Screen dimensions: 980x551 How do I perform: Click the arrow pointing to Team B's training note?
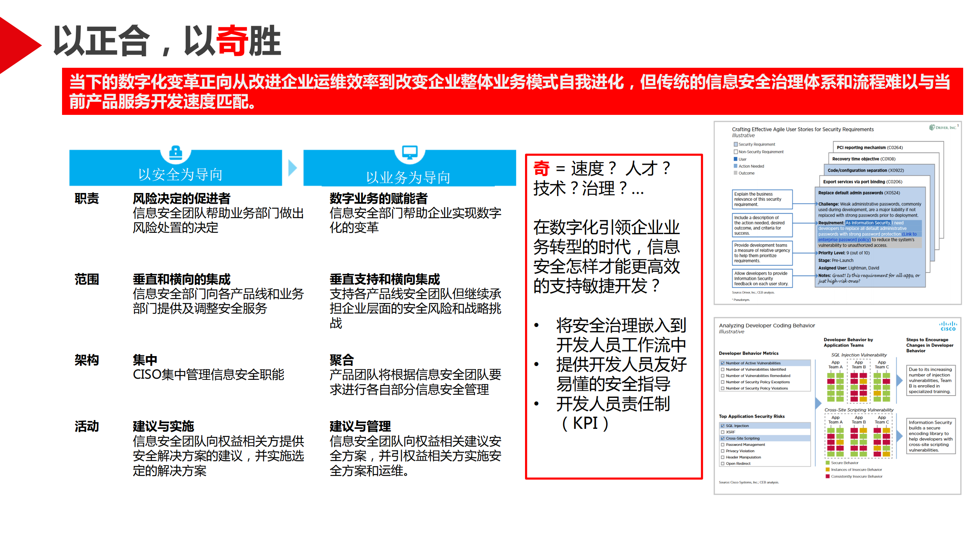900,380
